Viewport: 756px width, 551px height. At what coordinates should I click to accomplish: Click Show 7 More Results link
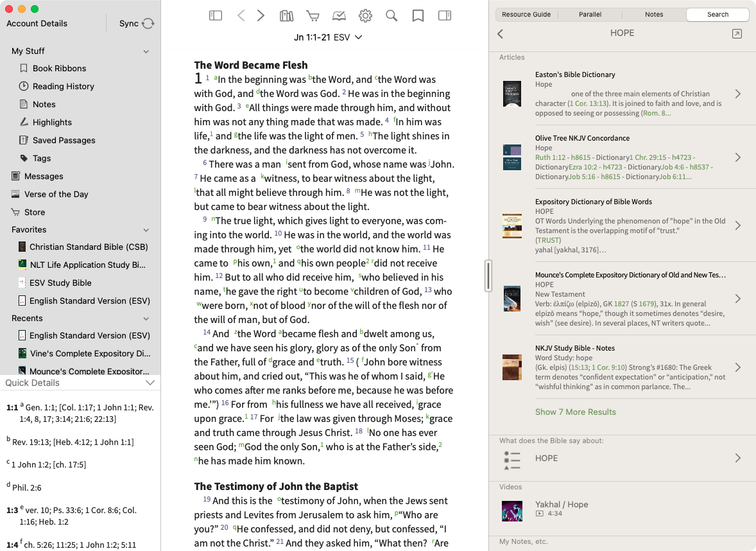(575, 412)
